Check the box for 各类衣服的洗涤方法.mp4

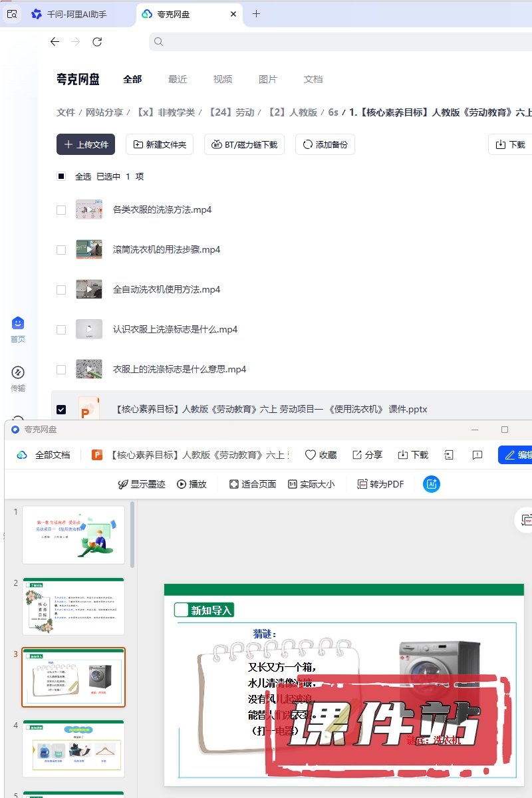[61, 210]
